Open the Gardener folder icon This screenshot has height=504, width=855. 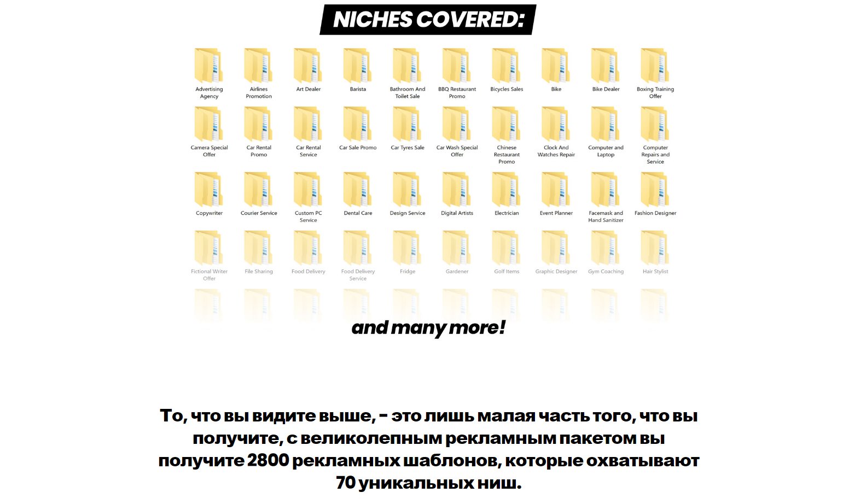(457, 248)
